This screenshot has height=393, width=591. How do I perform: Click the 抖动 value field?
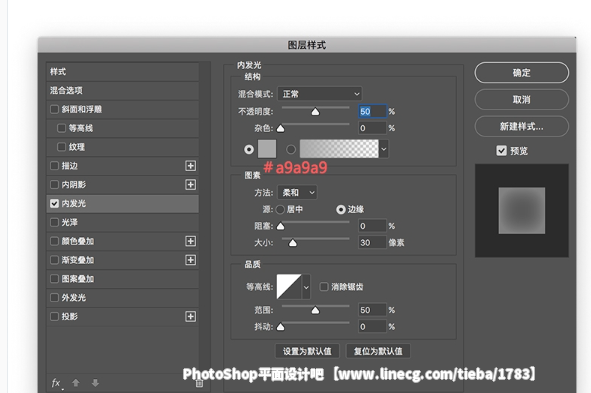pyautogui.click(x=372, y=327)
